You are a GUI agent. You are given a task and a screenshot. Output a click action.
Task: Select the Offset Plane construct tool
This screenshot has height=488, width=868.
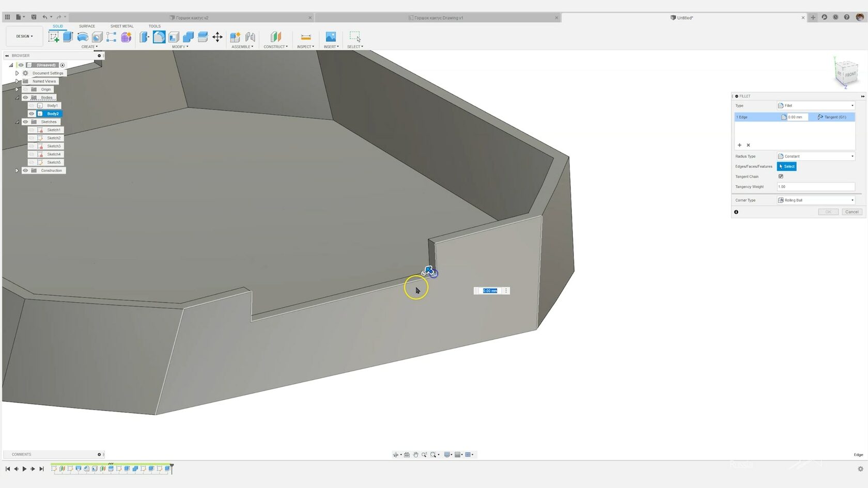(276, 37)
